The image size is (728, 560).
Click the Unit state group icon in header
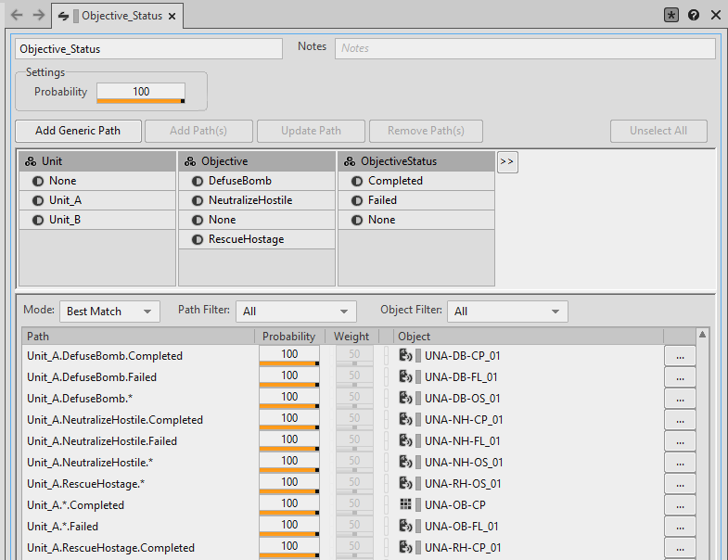[x=31, y=161]
